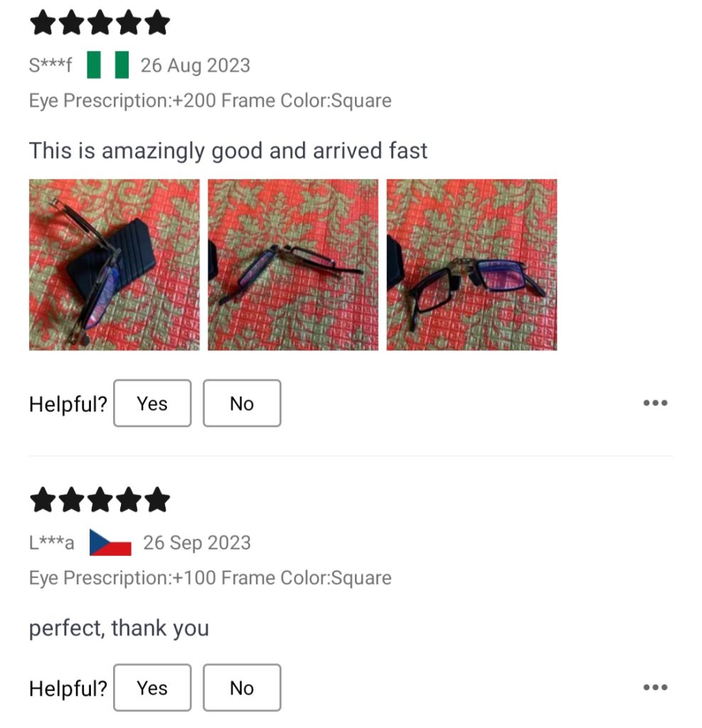The image size is (702, 728).
Task: Click reviewer name L***a
Action: click(x=52, y=542)
